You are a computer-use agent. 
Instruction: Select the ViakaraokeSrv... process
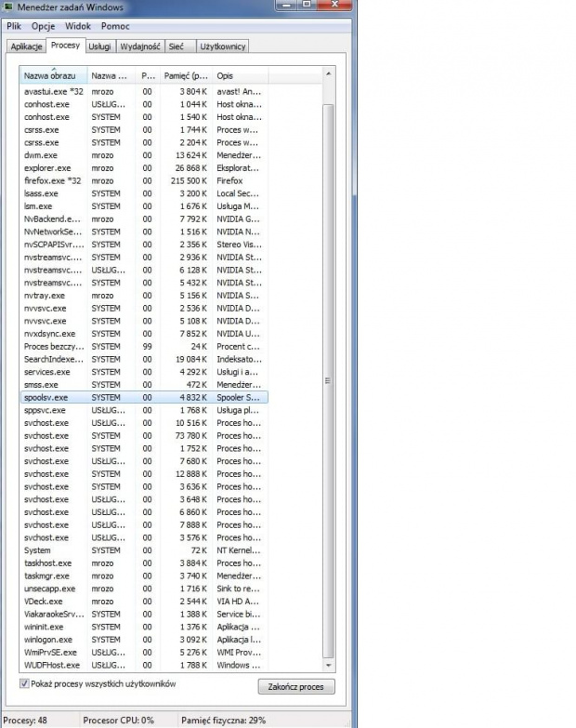[144, 615]
